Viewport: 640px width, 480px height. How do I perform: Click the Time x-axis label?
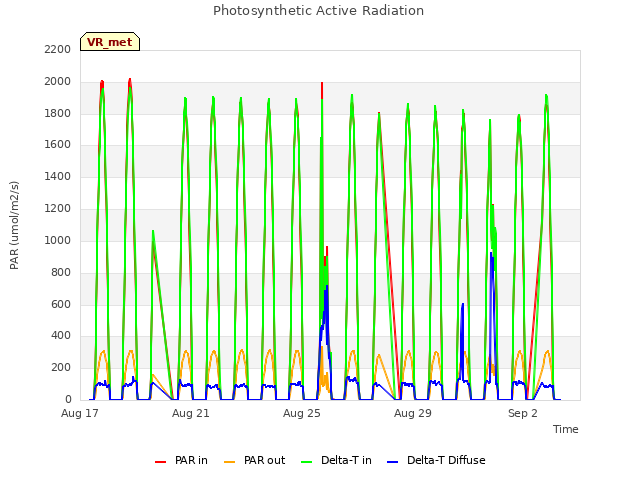click(565, 429)
